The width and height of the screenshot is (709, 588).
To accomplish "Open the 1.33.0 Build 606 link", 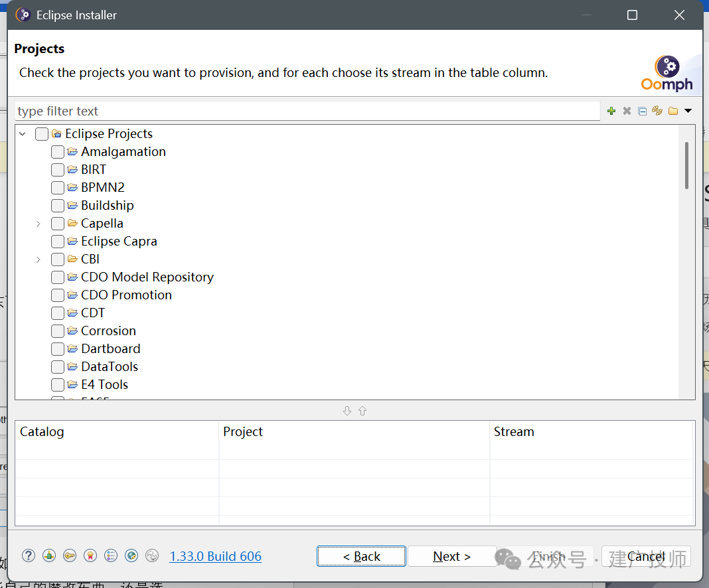I will click(x=215, y=556).
